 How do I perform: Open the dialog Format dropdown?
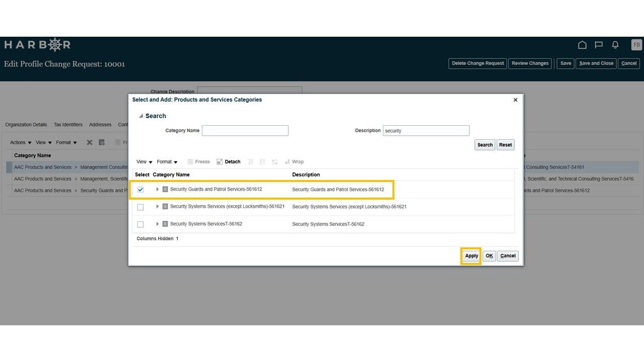pyautogui.click(x=167, y=162)
